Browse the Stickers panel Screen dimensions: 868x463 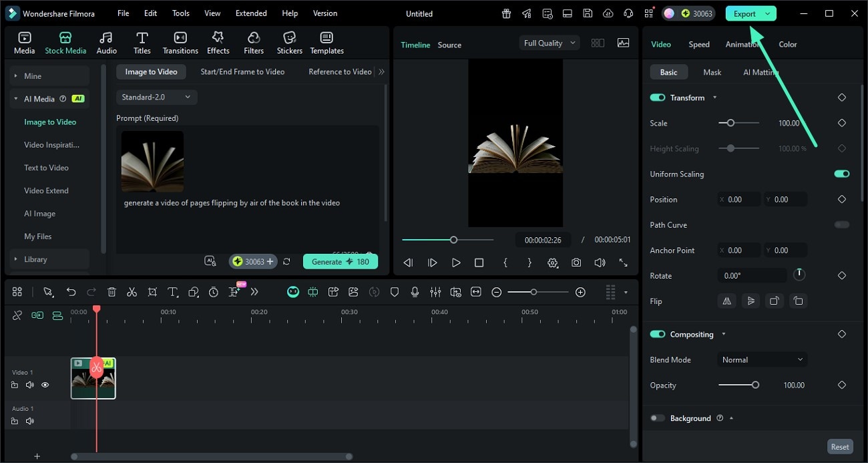[289, 41]
